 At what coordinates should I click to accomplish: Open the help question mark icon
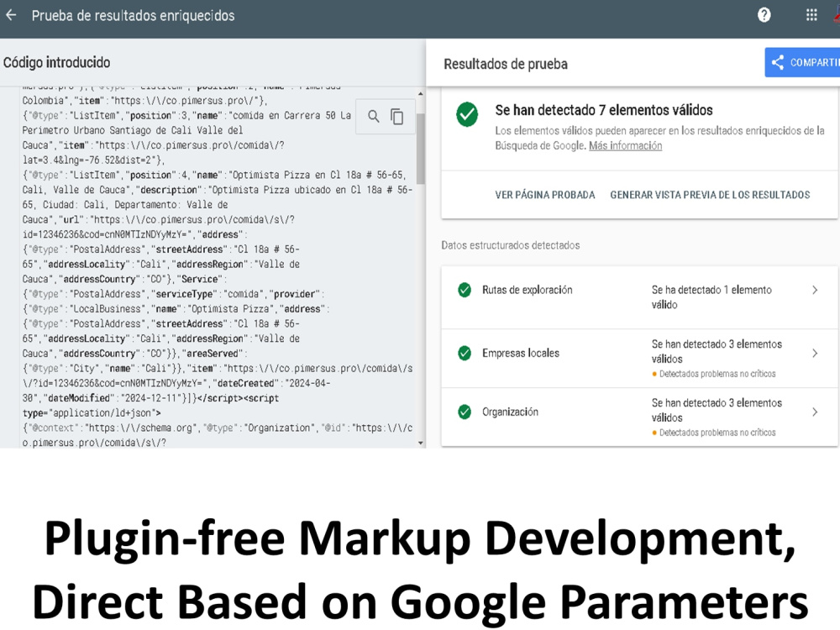pos(764,15)
